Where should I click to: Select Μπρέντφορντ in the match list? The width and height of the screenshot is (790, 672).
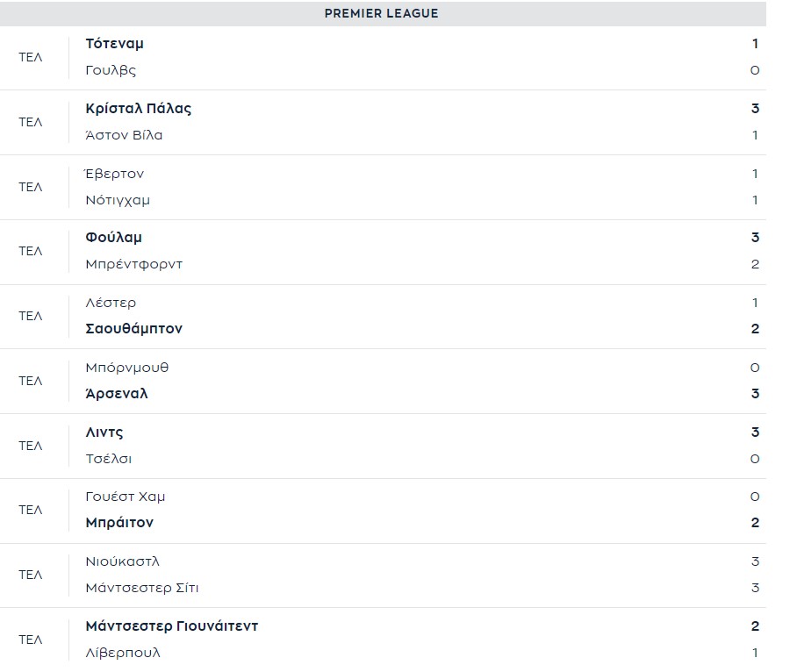(134, 264)
